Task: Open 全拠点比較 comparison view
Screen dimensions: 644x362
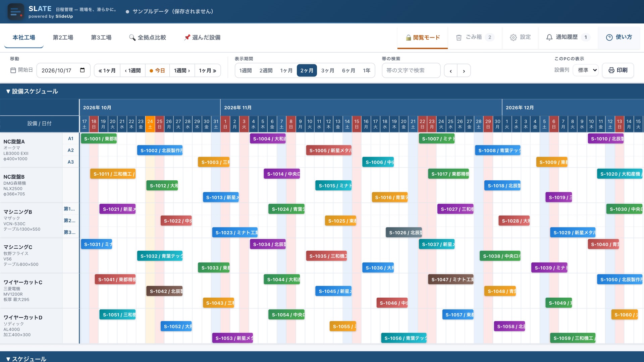Action: (x=148, y=38)
